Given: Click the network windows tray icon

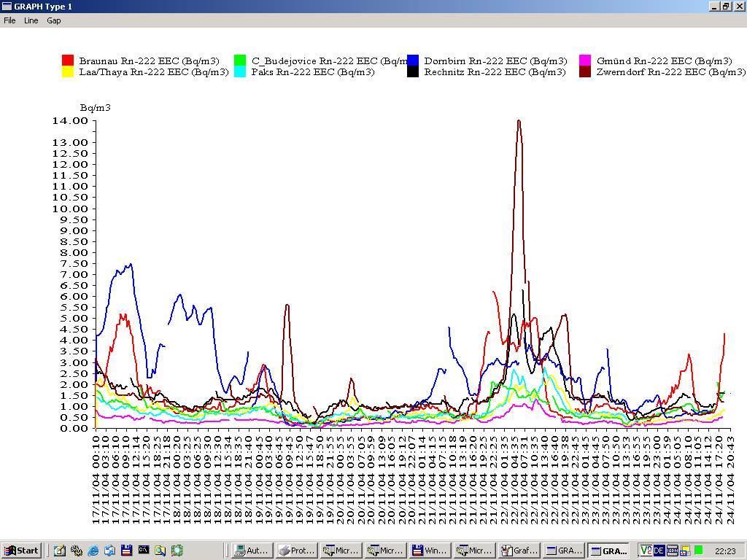Looking at the screenshot, I should point(685,551).
